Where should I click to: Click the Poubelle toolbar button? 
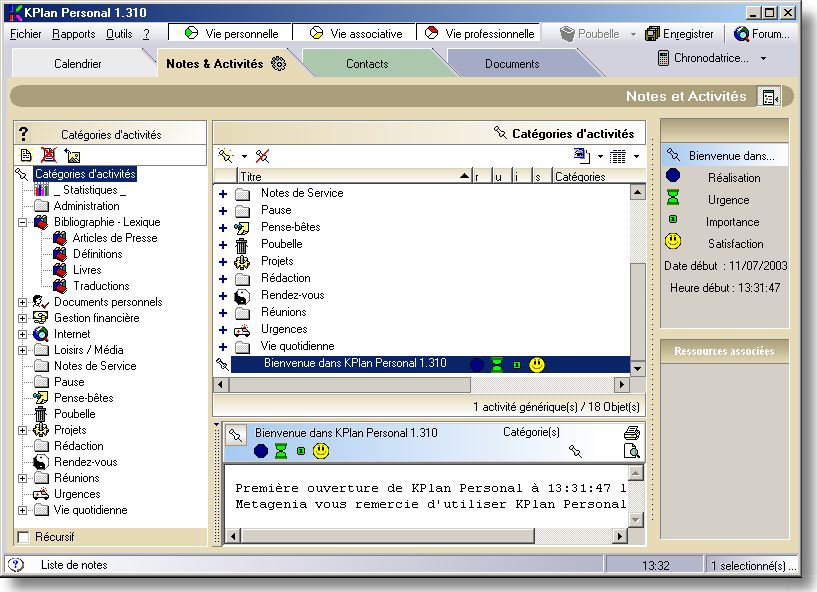(590, 34)
